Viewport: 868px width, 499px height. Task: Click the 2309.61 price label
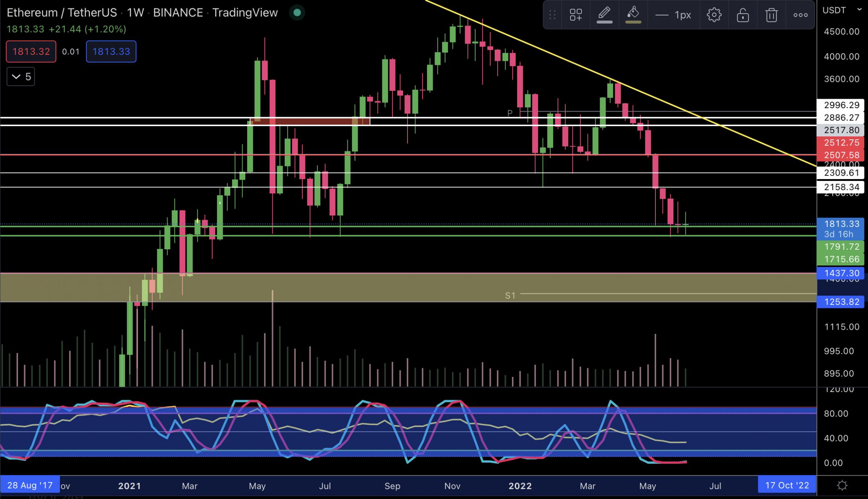[841, 172]
